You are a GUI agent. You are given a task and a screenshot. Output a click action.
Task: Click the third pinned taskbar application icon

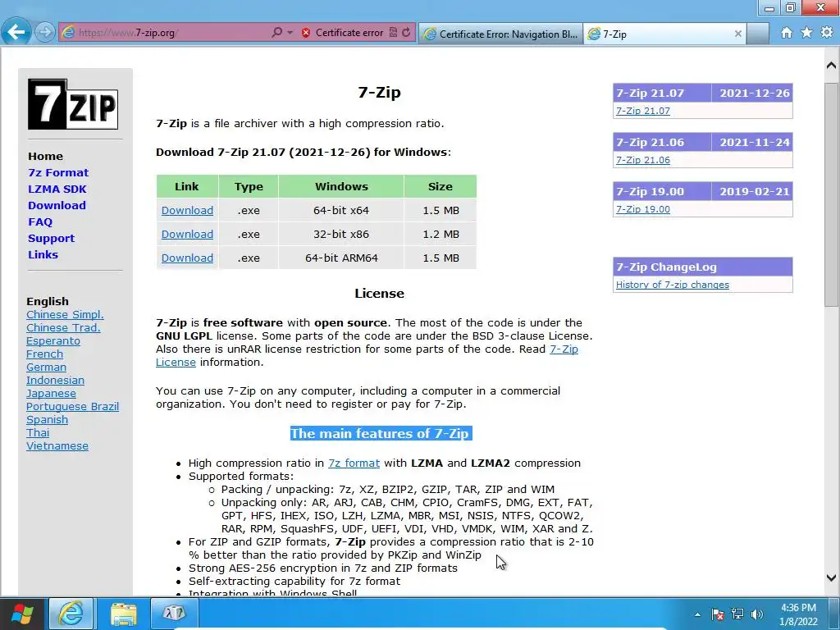[175, 613]
